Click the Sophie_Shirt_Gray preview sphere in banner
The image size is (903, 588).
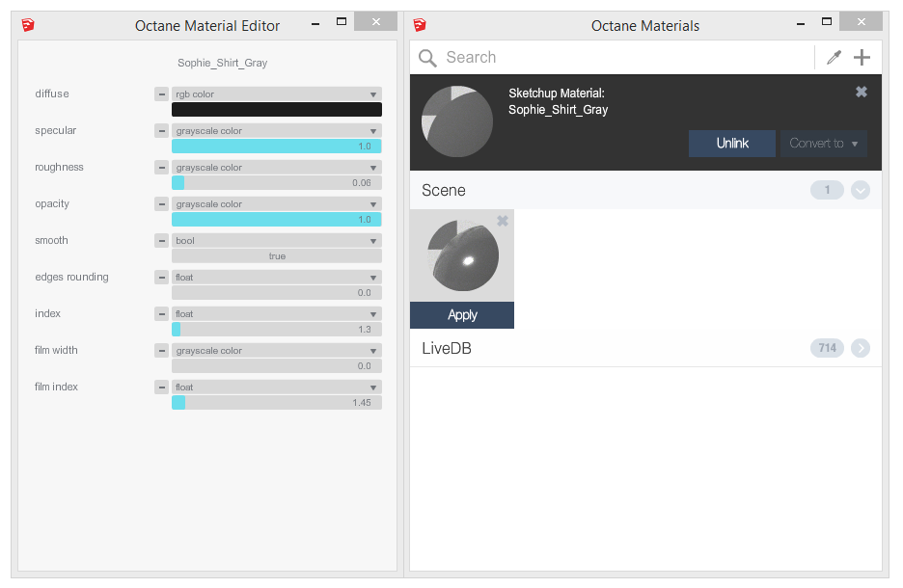point(457,121)
